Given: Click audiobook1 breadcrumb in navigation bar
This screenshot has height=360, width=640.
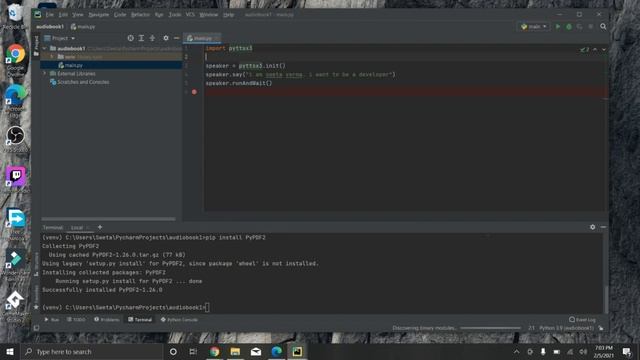Looking at the screenshot, I should [x=50, y=27].
